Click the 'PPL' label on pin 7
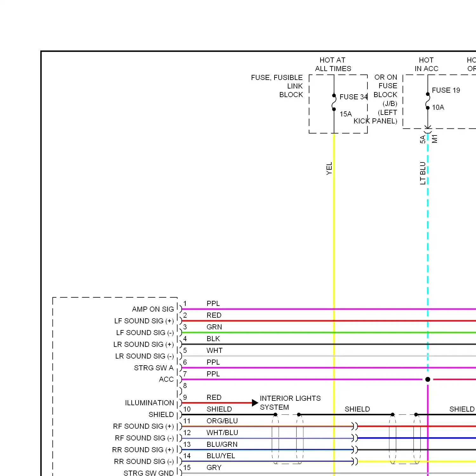476x476 pixels. click(213, 374)
